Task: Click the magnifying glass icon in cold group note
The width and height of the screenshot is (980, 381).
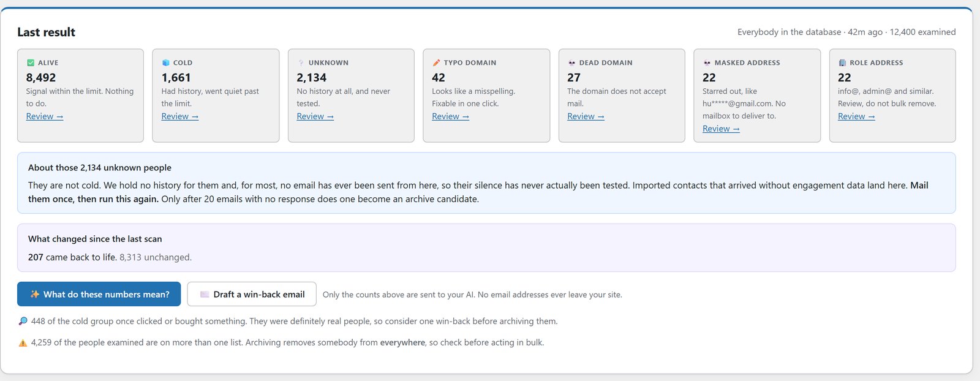Action: (23, 321)
